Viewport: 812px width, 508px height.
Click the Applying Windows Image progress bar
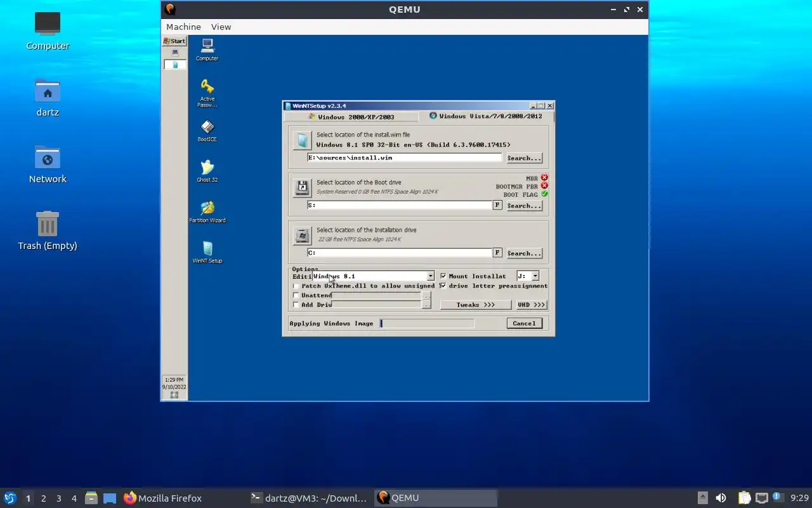(427, 323)
